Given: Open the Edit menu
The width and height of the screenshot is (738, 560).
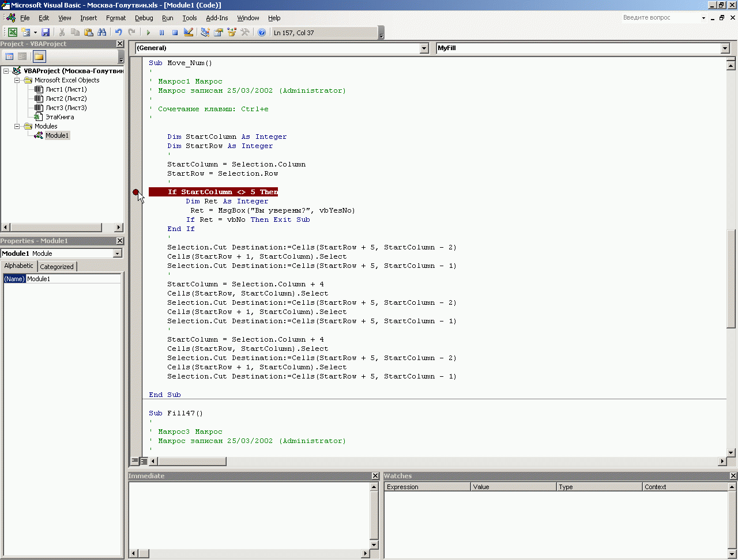Looking at the screenshot, I should coord(44,18).
